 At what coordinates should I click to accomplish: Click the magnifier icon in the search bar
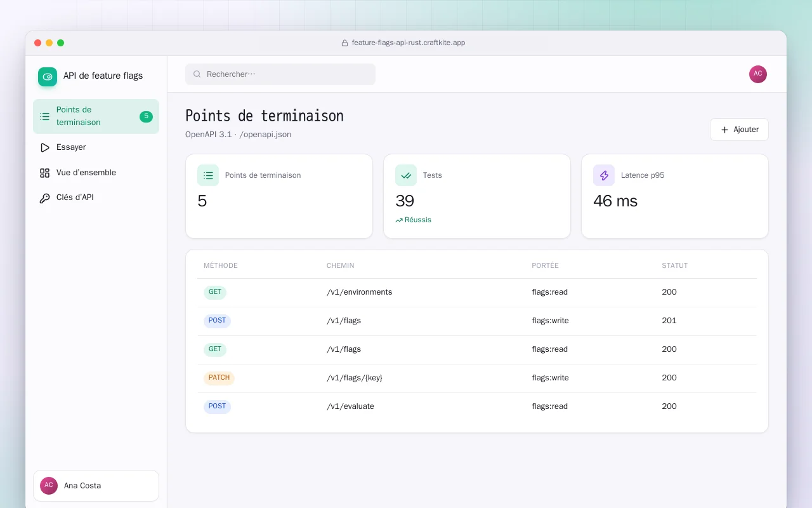[197, 74]
